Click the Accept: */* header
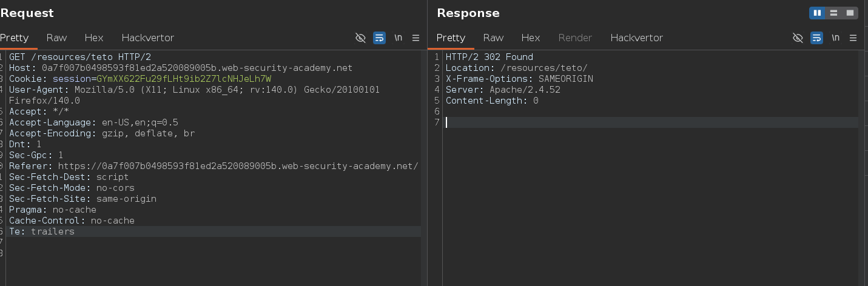 39,111
